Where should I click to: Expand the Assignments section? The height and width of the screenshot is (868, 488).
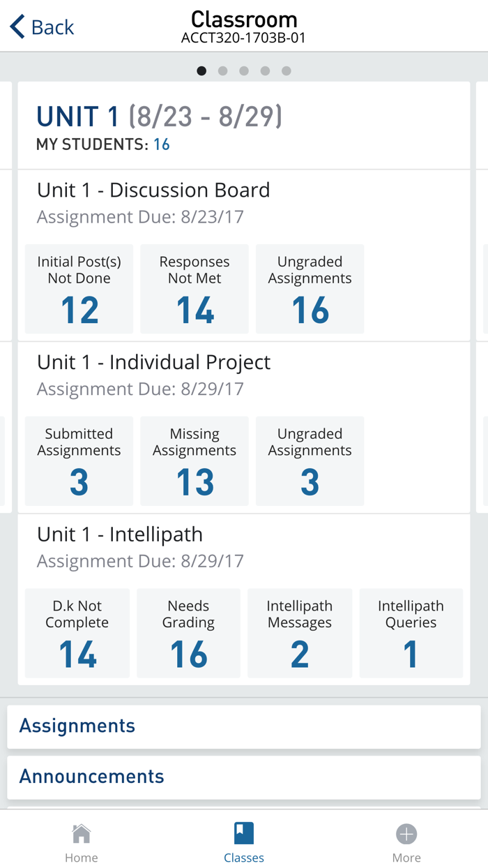point(77,726)
